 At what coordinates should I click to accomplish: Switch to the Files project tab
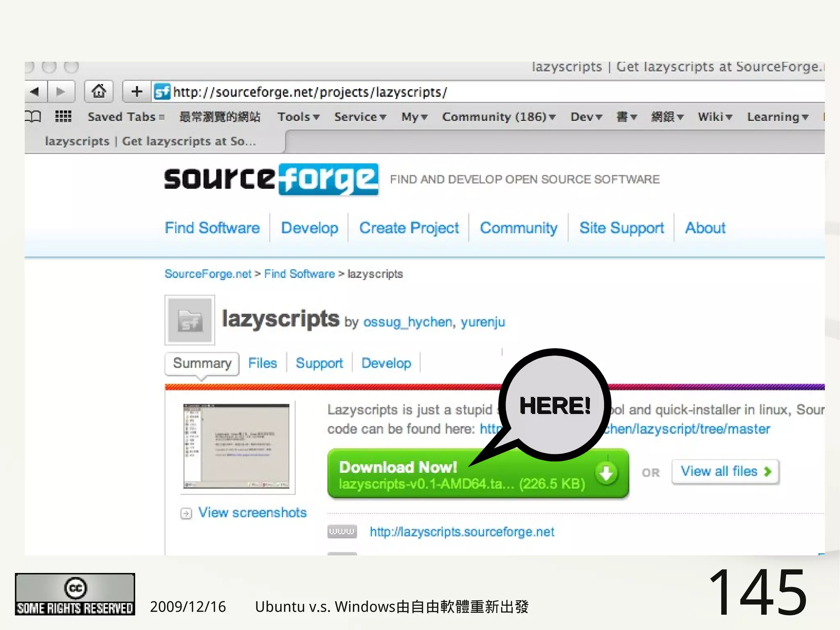[262, 363]
